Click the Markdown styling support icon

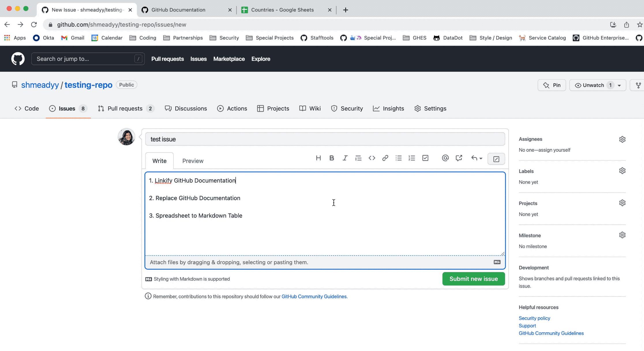pyautogui.click(x=148, y=279)
